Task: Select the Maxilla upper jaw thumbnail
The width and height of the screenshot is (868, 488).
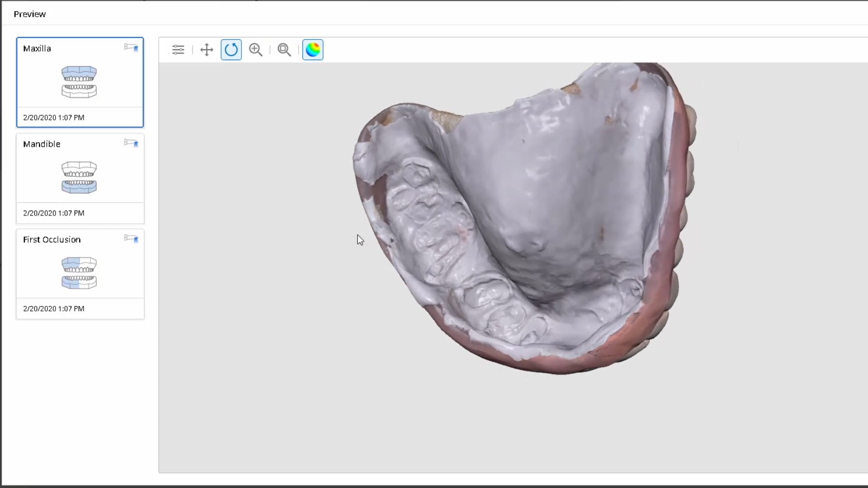Action: point(79,82)
